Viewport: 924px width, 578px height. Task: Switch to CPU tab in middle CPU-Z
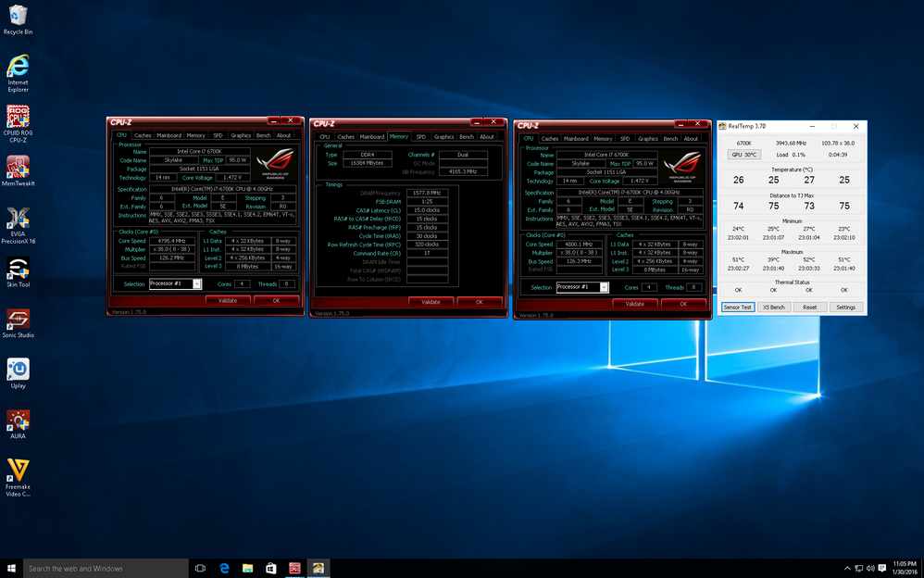point(325,137)
